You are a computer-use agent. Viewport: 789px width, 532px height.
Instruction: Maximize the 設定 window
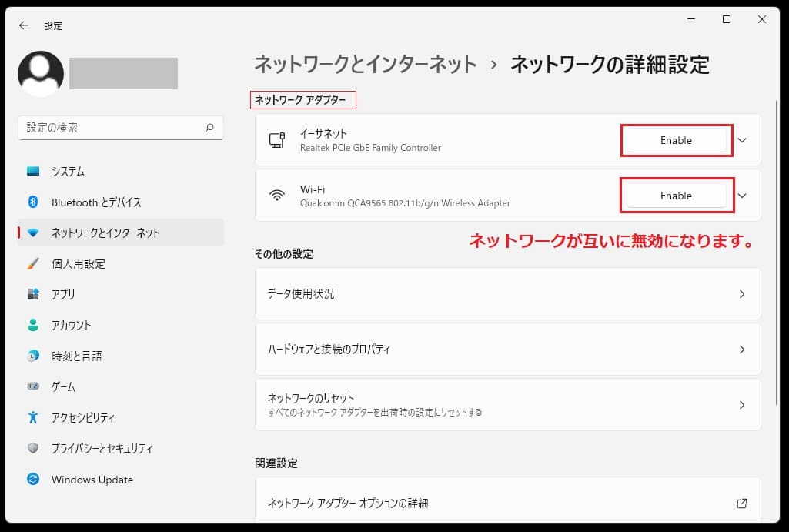pos(727,19)
